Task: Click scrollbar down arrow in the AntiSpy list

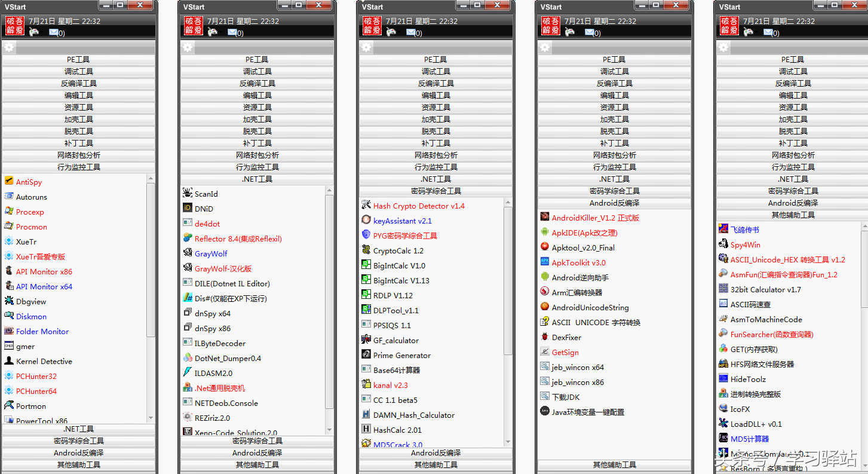Action: click(151, 418)
